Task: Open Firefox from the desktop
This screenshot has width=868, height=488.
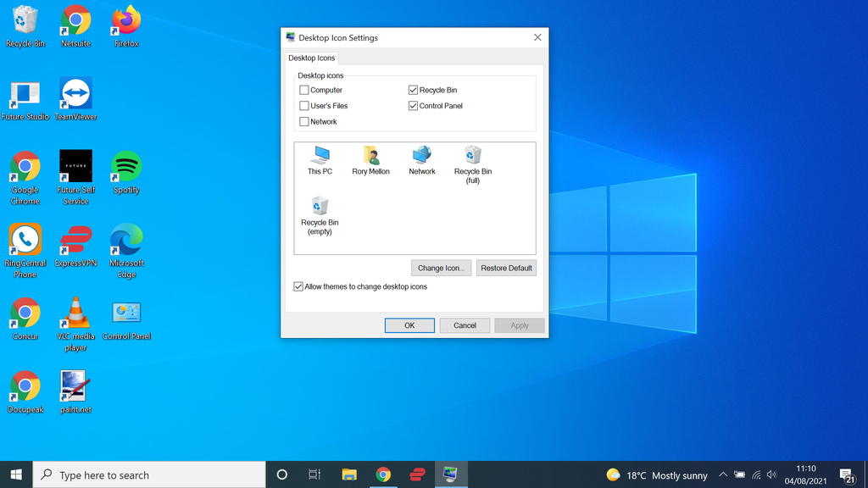Action: [x=125, y=19]
